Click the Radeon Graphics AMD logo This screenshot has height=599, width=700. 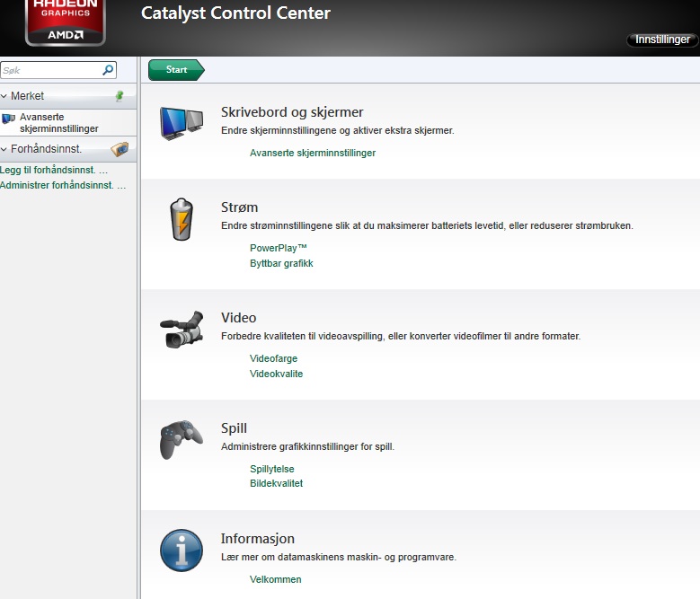(x=66, y=22)
